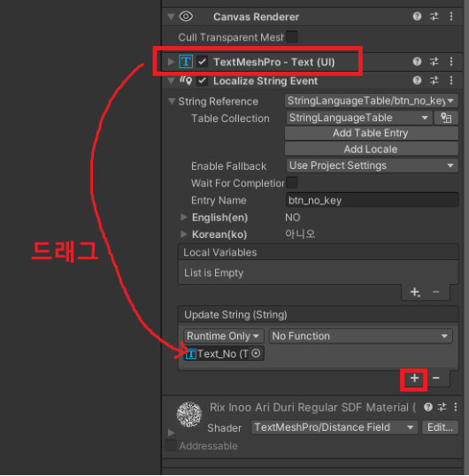
Task: Open object picker for Text_No field
Action: click(x=257, y=354)
